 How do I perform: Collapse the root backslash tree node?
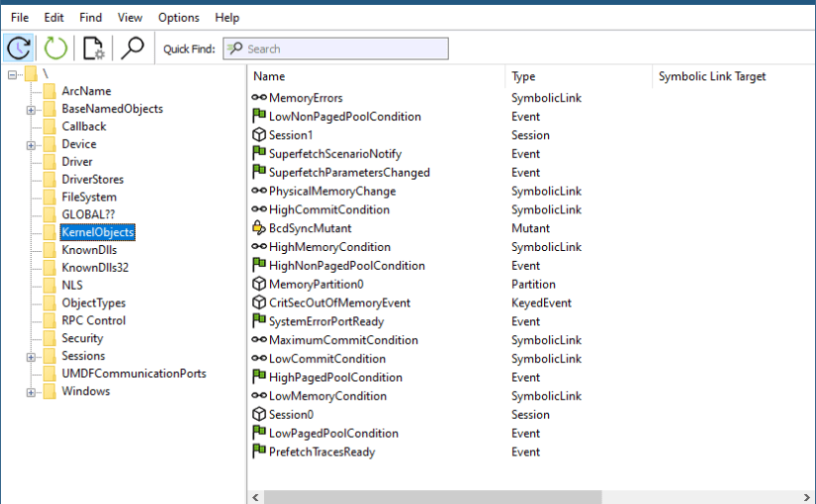13,75
